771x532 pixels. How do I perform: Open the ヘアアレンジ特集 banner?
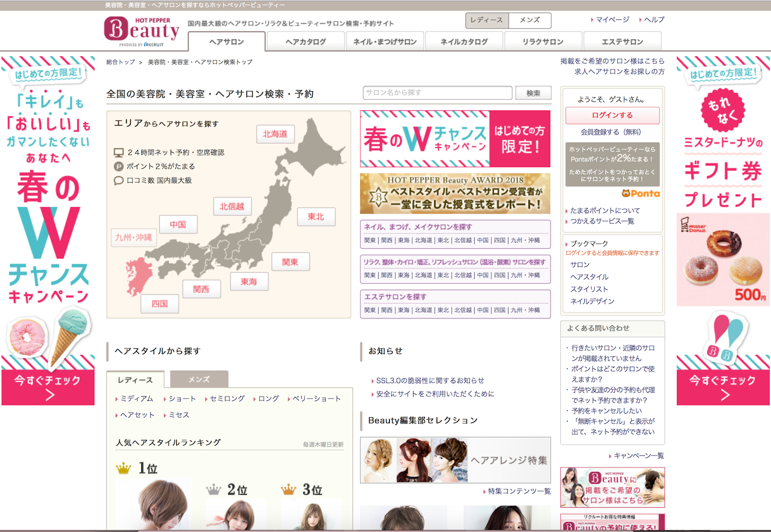[455, 460]
